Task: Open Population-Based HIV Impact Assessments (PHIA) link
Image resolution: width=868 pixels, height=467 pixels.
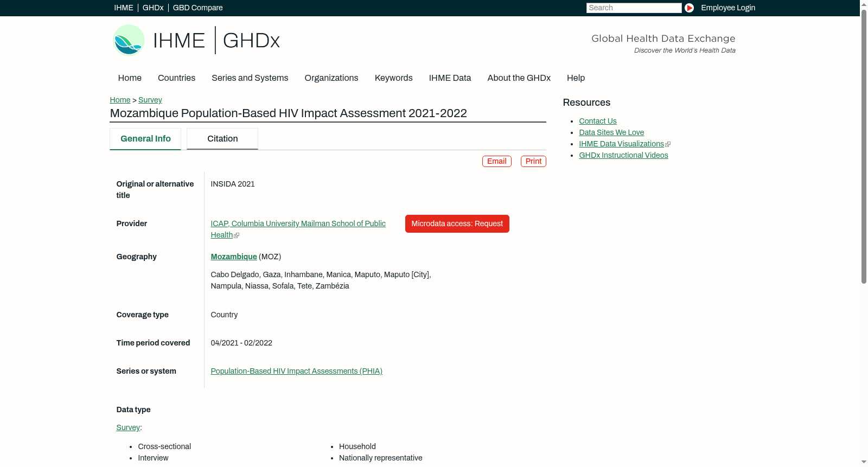Action: (297, 371)
